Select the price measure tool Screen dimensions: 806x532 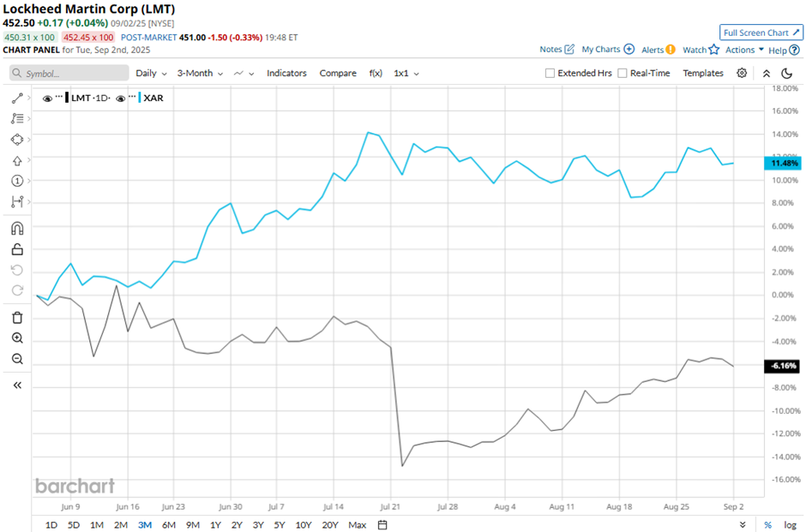(x=17, y=202)
